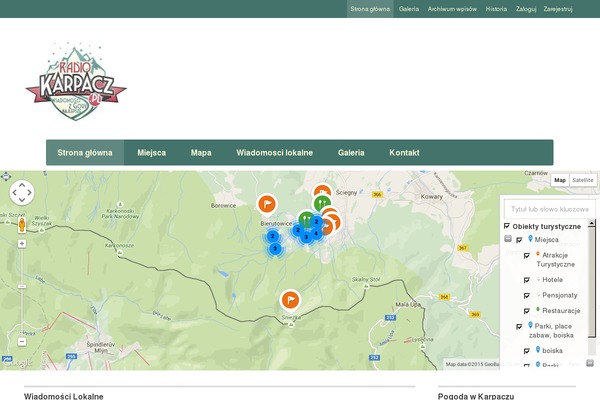This screenshot has height=400, width=600.
Task: Click the Borowice label on the map
Action: tap(223, 206)
